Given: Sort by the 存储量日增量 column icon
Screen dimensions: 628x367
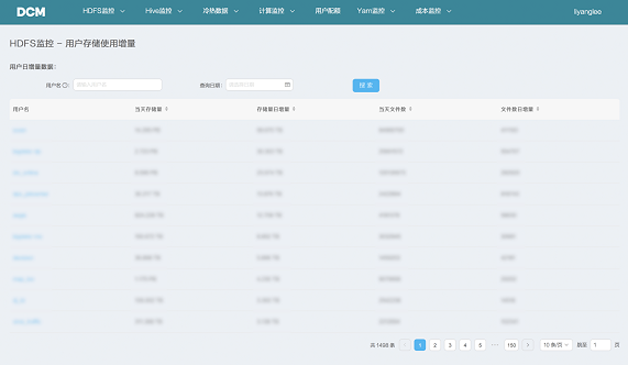Looking at the screenshot, I should [294, 109].
